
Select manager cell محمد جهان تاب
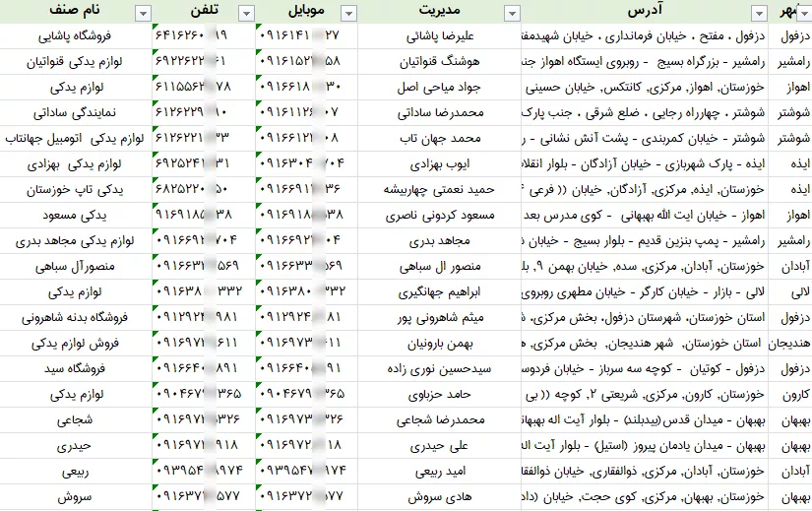440,139
